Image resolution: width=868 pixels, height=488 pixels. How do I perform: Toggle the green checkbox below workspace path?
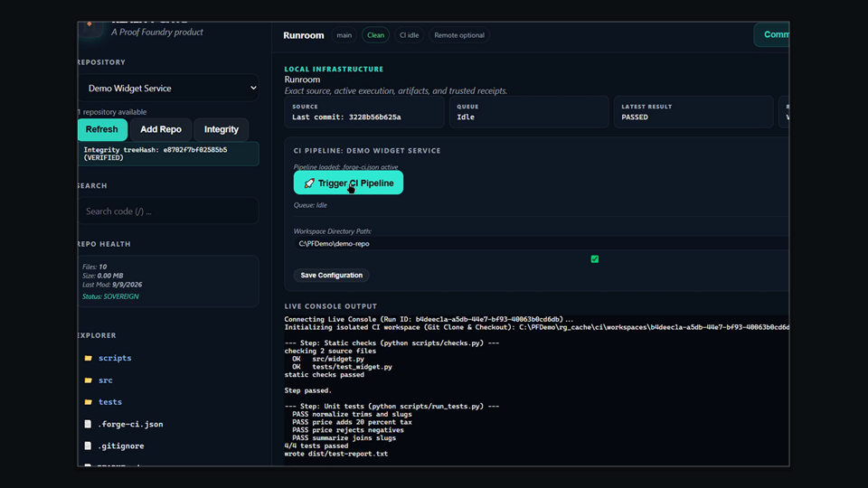click(x=595, y=259)
